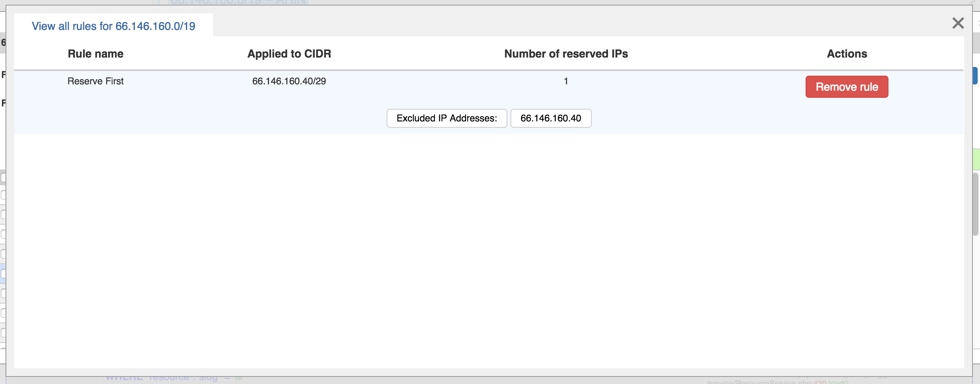The width and height of the screenshot is (980, 384).
Task: Click the reserved IP count of 1
Action: (566, 81)
